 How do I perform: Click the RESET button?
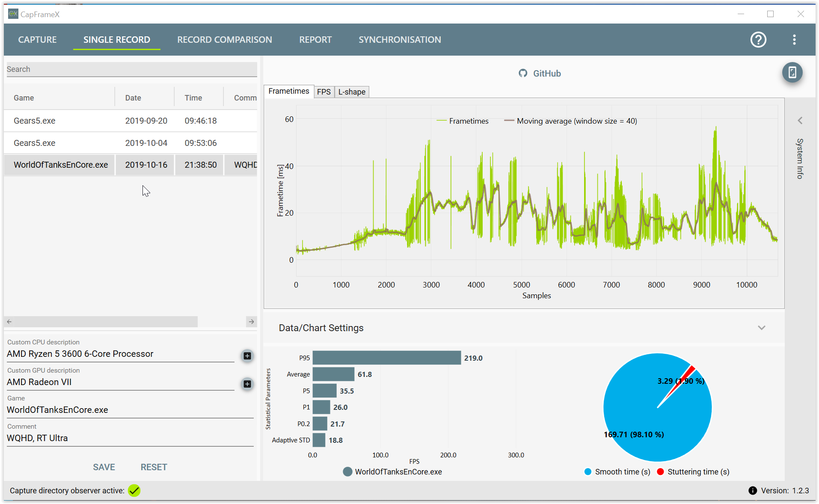(154, 467)
